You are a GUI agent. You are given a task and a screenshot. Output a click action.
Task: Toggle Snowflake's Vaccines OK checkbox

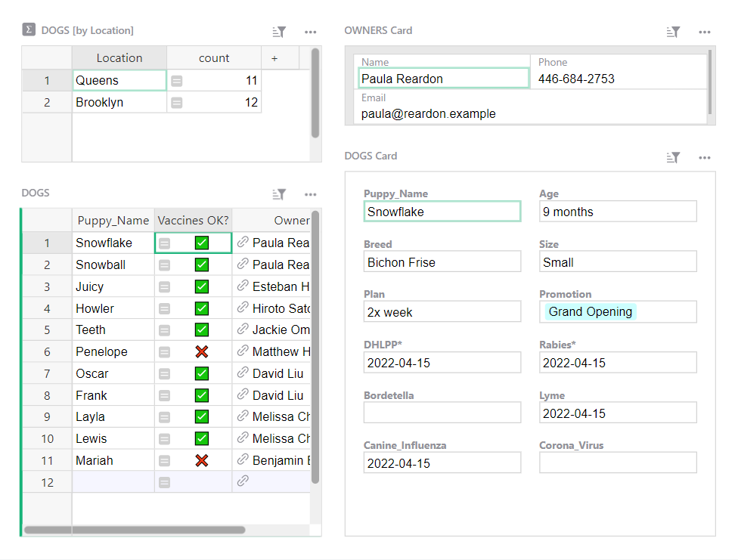pos(202,243)
